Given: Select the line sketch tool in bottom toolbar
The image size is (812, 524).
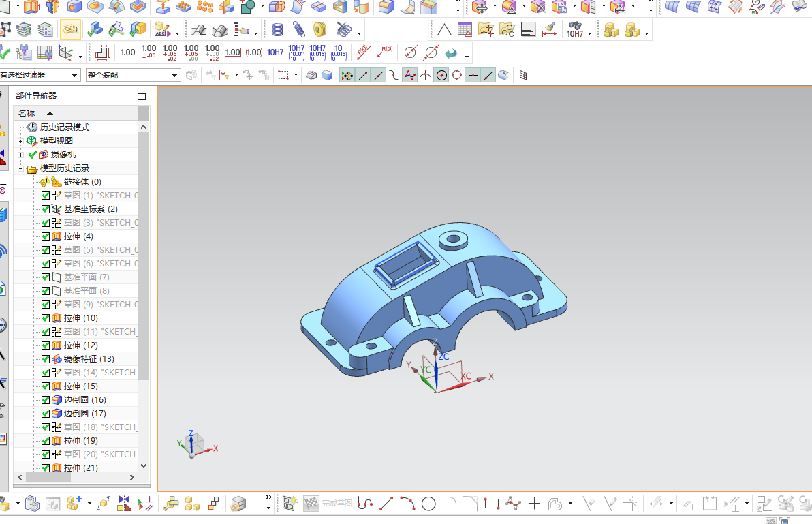Looking at the screenshot, I should coord(386,504).
